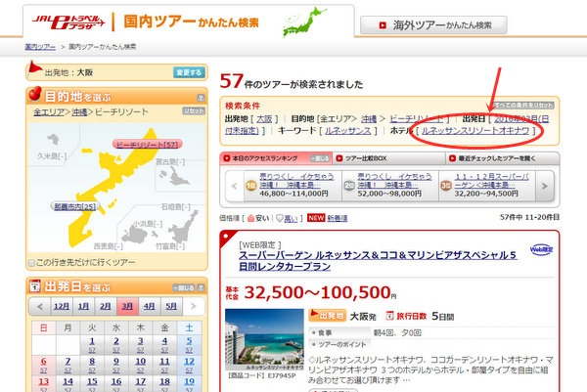Click 国内ツアー breadcrumb link
The width and height of the screenshot is (587, 392).
pos(40,47)
